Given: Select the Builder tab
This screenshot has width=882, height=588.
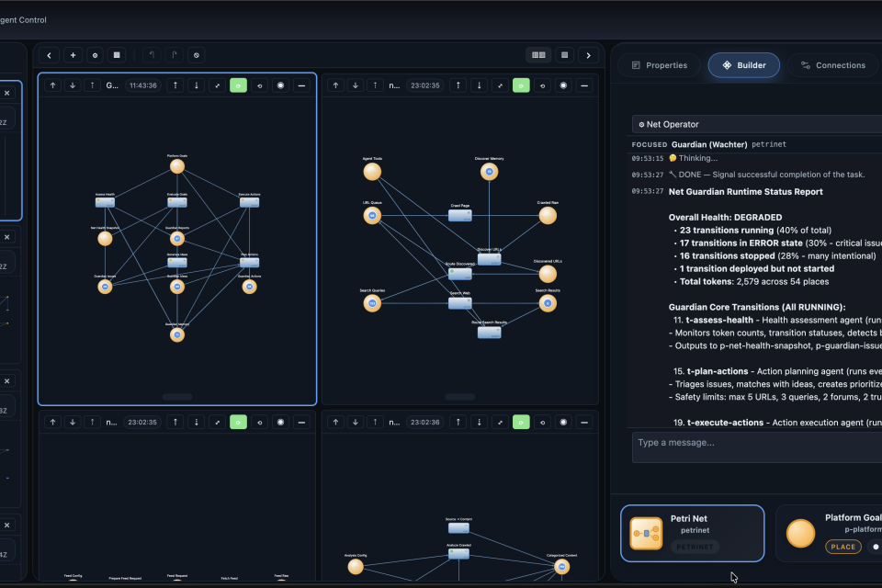Looking at the screenshot, I should pyautogui.click(x=743, y=65).
